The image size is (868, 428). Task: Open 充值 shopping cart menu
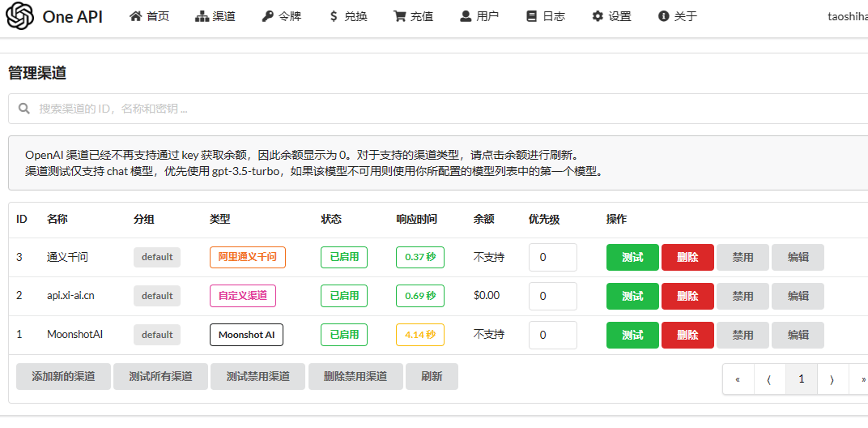click(x=414, y=16)
